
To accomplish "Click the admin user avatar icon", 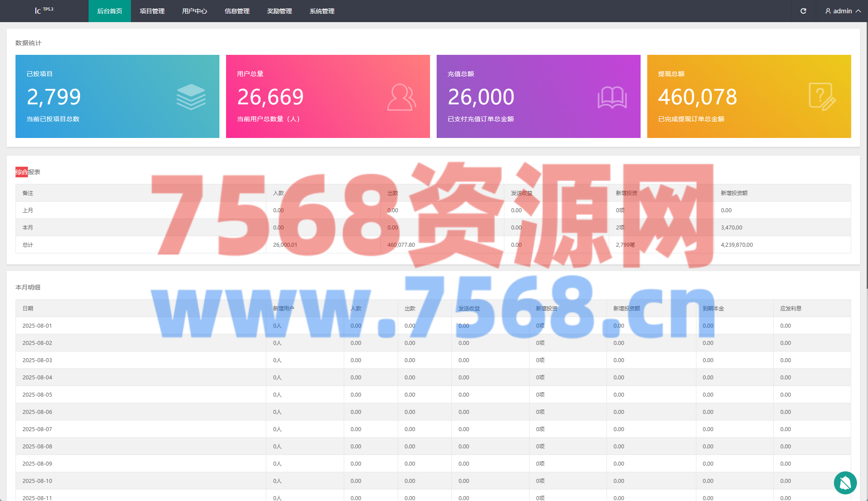I will [828, 11].
